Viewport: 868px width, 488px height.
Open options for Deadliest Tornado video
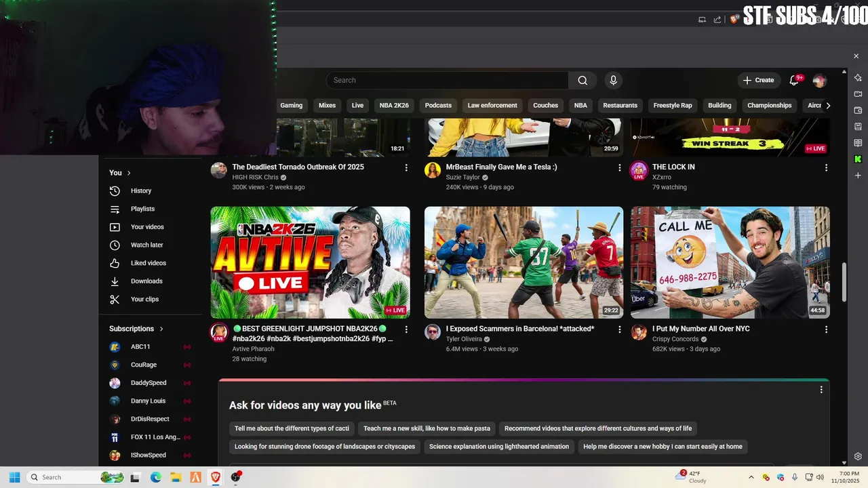[406, 167]
